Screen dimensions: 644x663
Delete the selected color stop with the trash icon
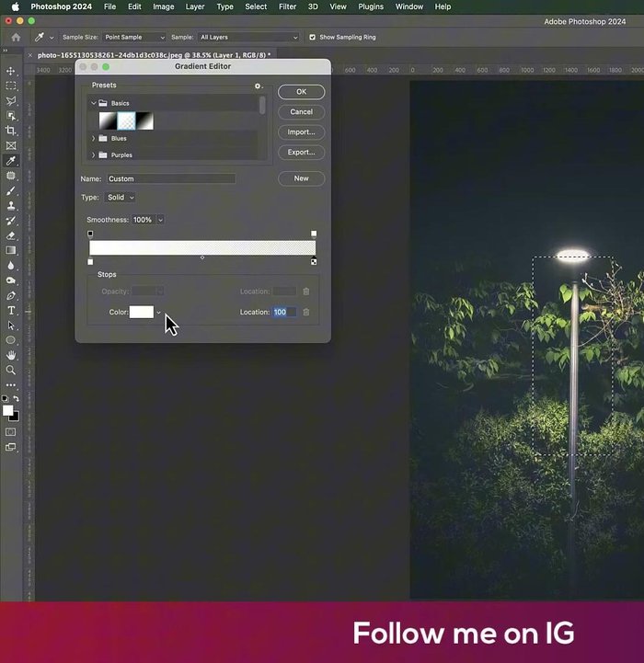tap(306, 313)
